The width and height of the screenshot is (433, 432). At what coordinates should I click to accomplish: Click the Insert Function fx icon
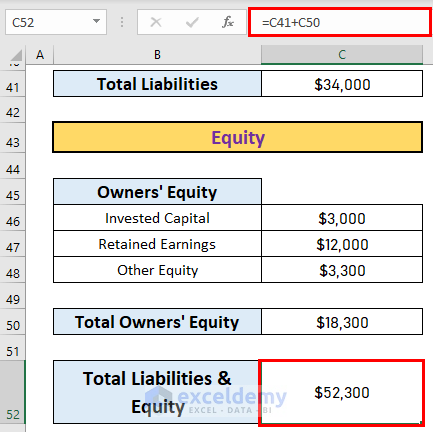point(228,22)
